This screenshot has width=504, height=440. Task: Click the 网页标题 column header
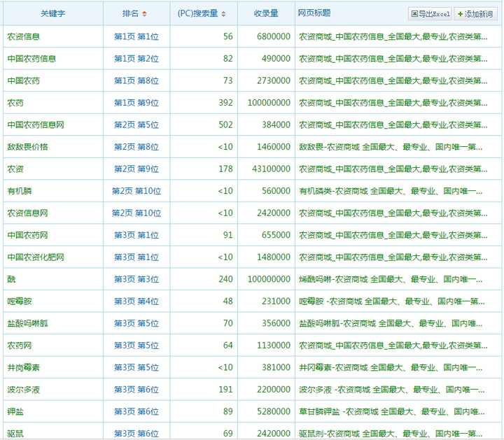pos(314,13)
